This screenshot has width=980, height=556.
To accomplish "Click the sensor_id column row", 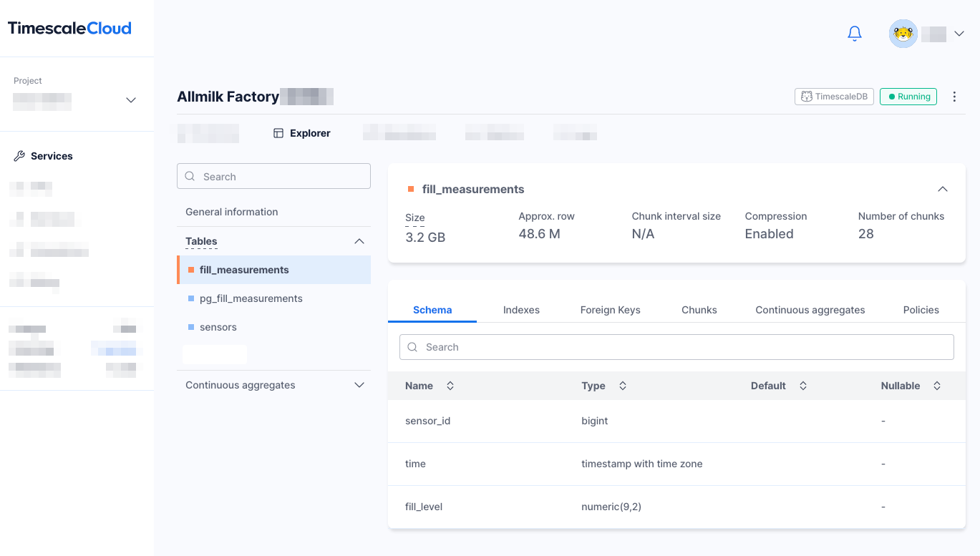I will click(676, 421).
